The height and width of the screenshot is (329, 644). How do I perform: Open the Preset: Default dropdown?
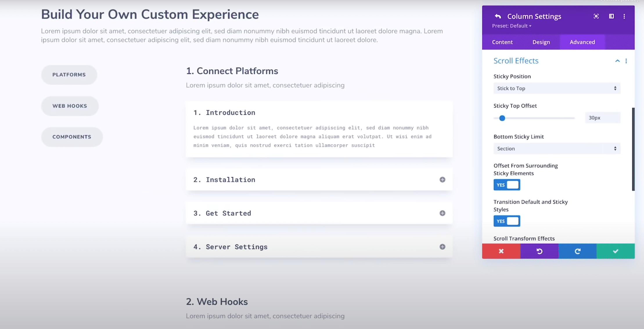click(x=512, y=26)
